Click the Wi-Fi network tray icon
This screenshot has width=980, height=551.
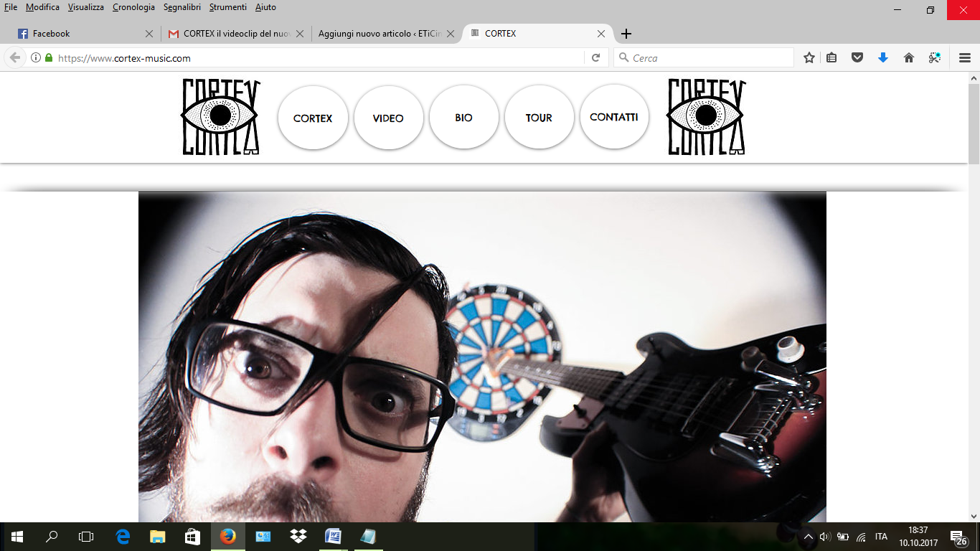[861, 537]
